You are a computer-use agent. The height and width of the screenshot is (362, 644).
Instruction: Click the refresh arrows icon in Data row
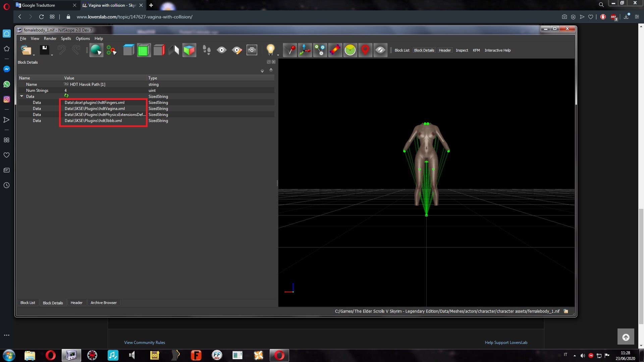66,96
